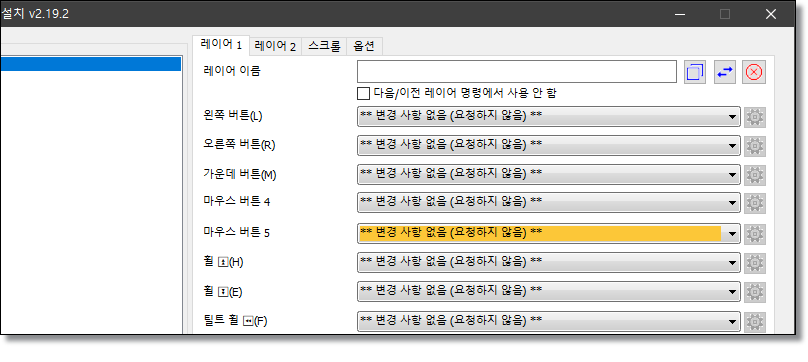Maximize the settings window
This screenshot has height=362, width=808.
pyautogui.click(x=725, y=14)
